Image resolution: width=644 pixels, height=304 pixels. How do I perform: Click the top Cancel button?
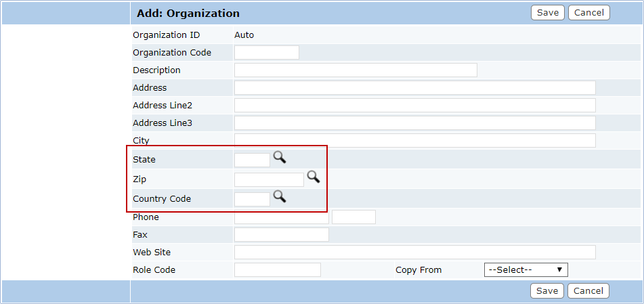click(589, 13)
